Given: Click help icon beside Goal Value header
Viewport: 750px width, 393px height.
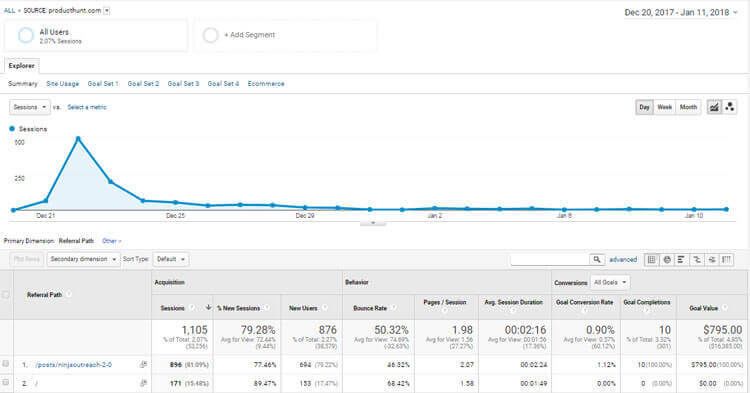Looking at the screenshot, I should (x=724, y=308).
